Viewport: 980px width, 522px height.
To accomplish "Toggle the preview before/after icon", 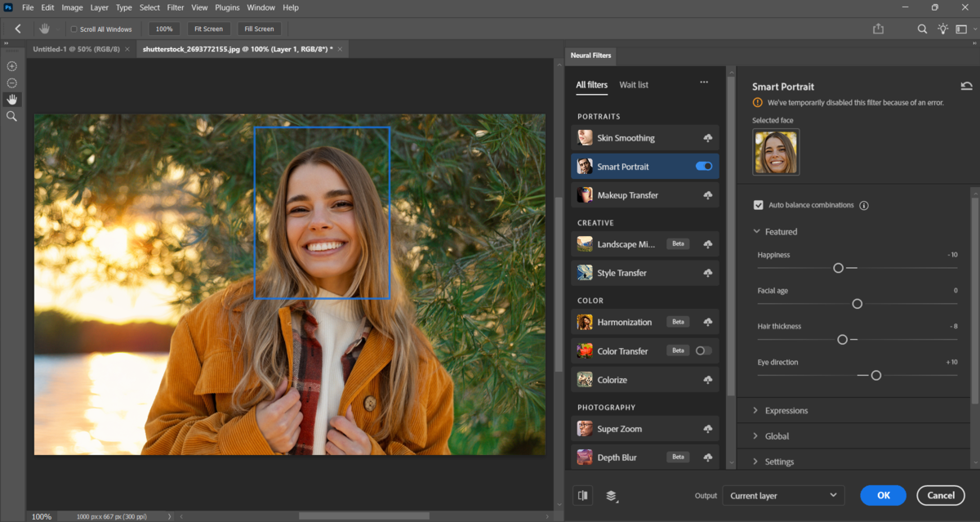I will [583, 495].
